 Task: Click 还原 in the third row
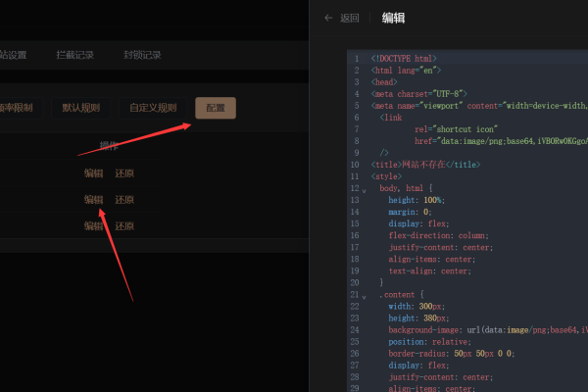(x=124, y=226)
